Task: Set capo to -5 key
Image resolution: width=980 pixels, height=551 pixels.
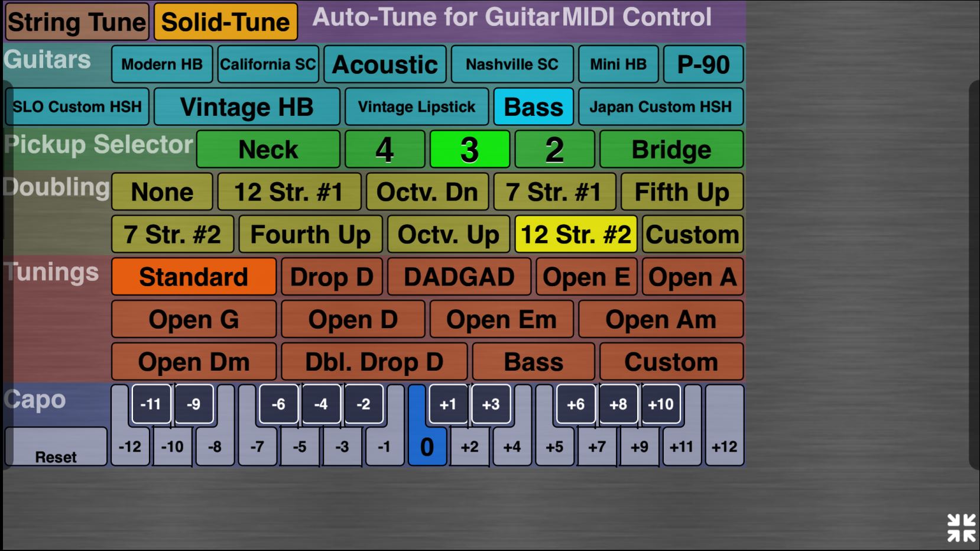Action: [x=300, y=447]
